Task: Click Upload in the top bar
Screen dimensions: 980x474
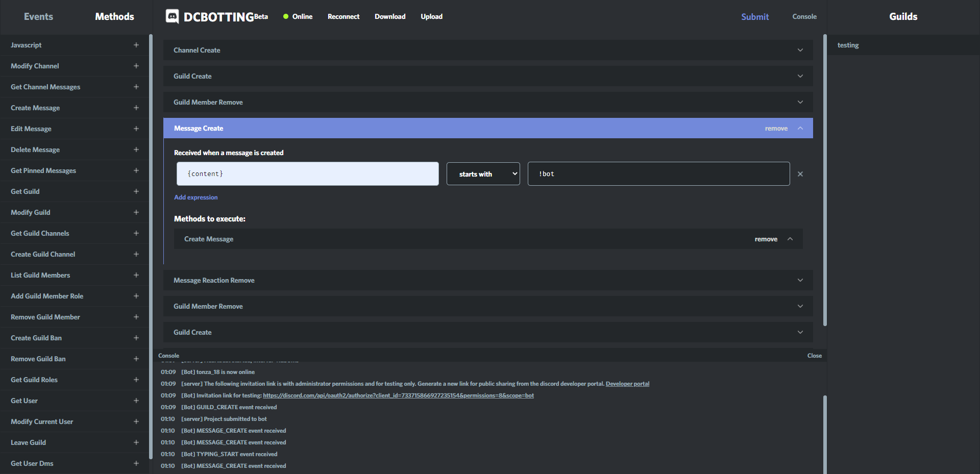Action: click(431, 16)
